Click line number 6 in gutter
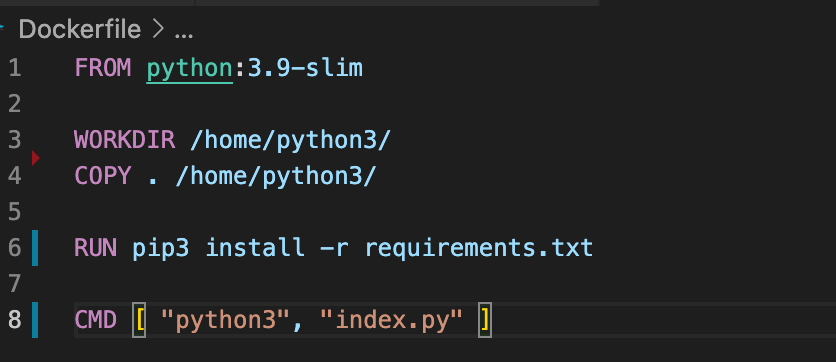This screenshot has width=836, height=362. (15, 247)
